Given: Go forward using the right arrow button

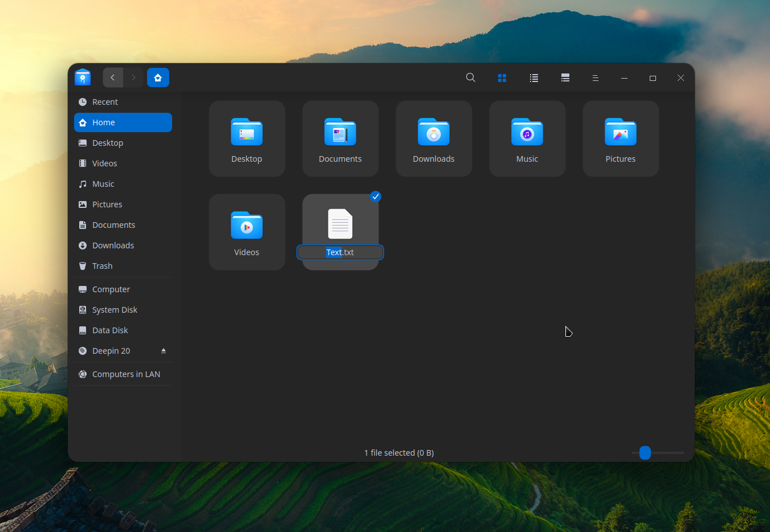Looking at the screenshot, I should coord(133,77).
